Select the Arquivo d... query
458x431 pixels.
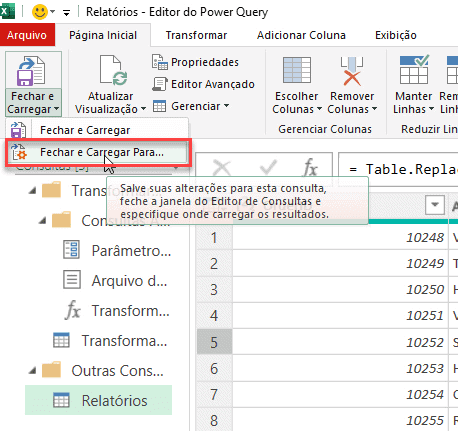point(129,281)
